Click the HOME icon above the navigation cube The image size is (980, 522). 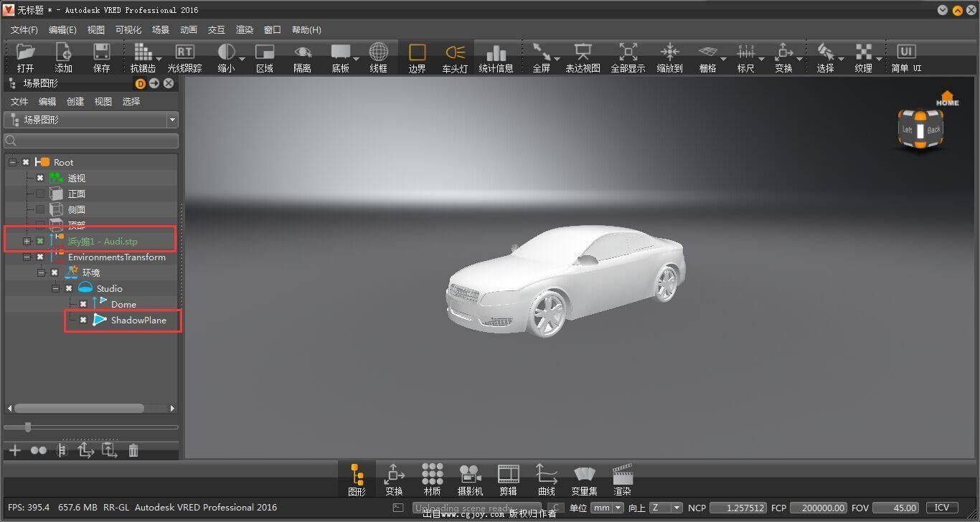pyautogui.click(x=947, y=99)
